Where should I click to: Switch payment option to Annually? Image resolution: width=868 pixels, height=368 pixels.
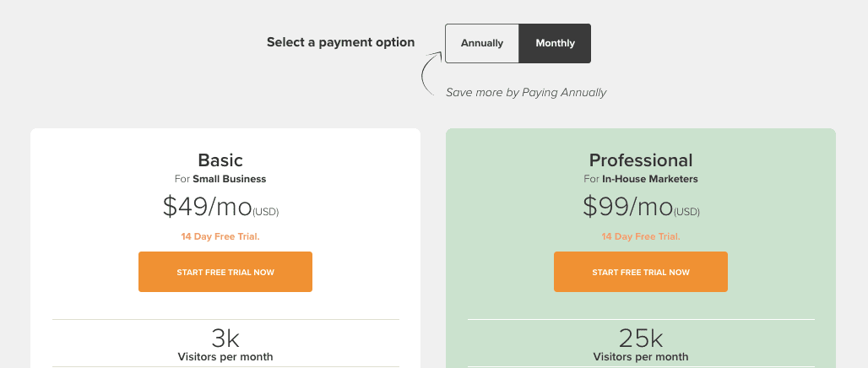click(482, 43)
